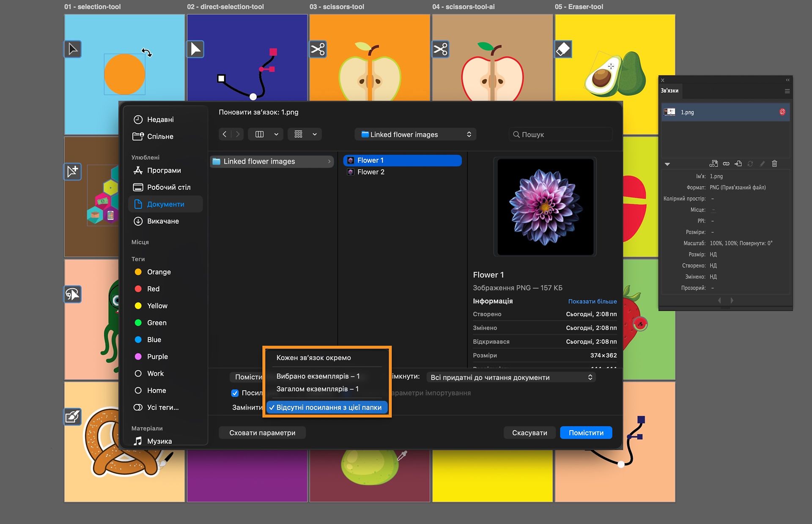Select the Flower 1 file in the list
The width and height of the screenshot is (812, 524).
click(x=402, y=160)
